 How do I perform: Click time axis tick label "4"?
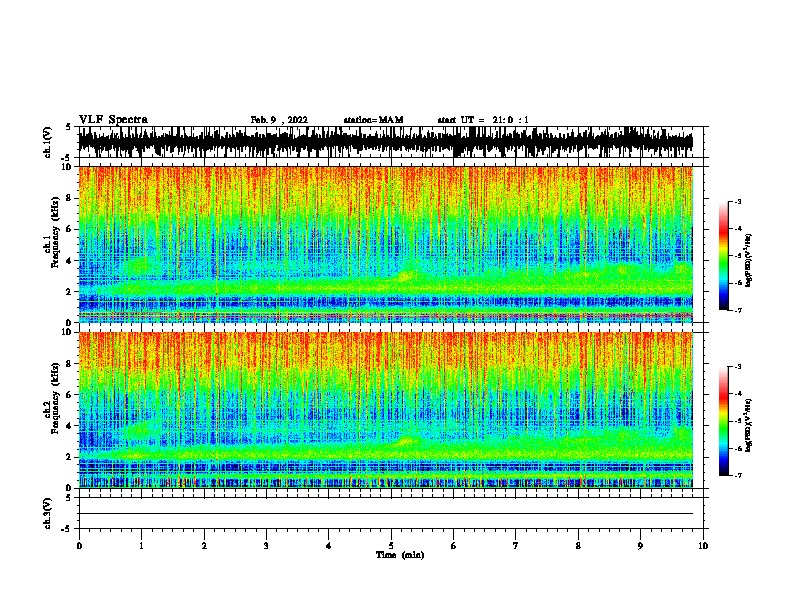tap(329, 545)
